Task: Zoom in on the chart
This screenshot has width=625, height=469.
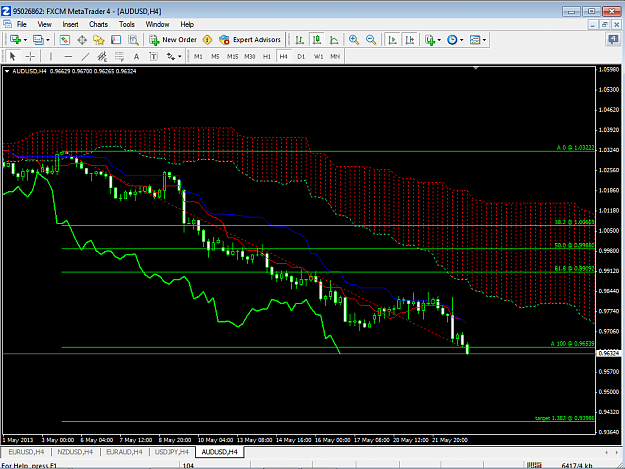Action: point(354,39)
